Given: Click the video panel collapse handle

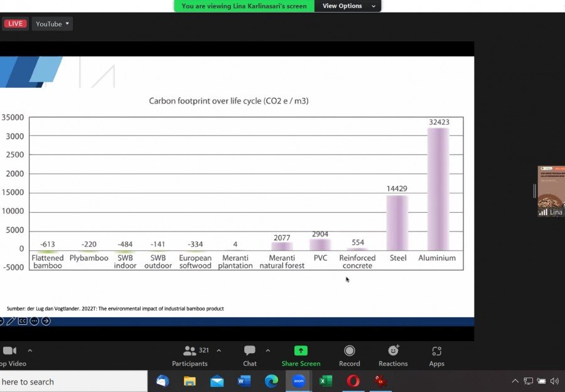Looking at the screenshot, I should pyautogui.click(x=535, y=191).
